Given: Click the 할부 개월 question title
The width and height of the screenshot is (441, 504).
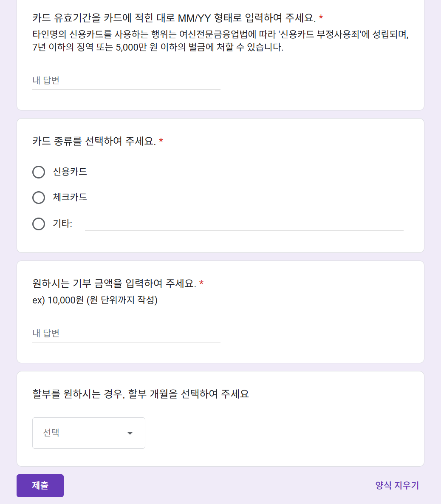Looking at the screenshot, I should (140, 394).
